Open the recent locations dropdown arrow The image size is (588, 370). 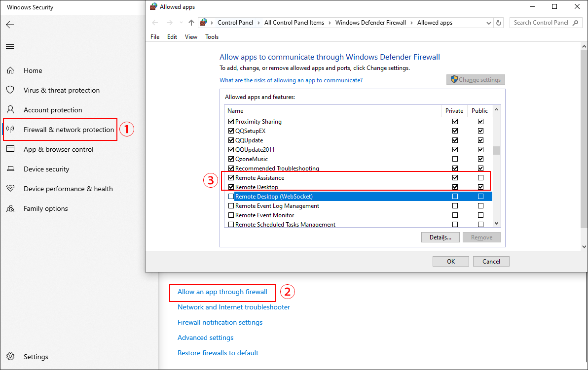pyautogui.click(x=181, y=23)
